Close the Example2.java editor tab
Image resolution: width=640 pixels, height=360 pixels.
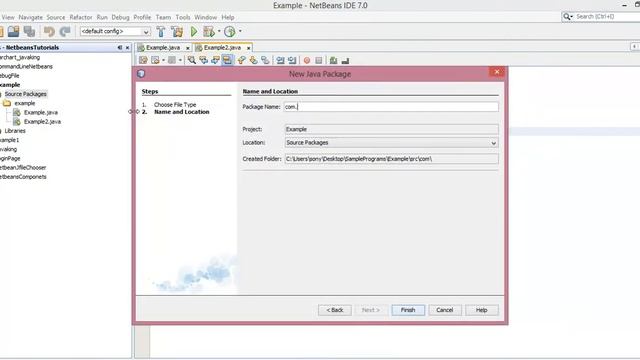point(248,48)
